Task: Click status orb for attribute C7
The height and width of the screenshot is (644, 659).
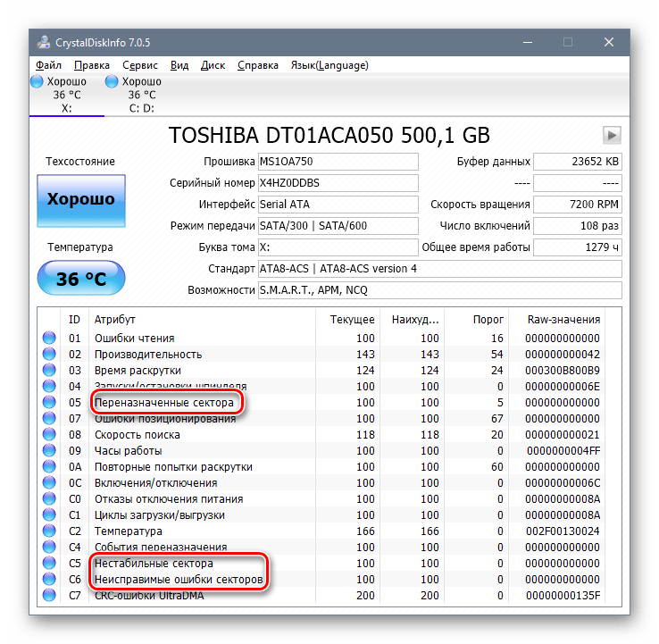Action: pyautogui.click(x=49, y=595)
